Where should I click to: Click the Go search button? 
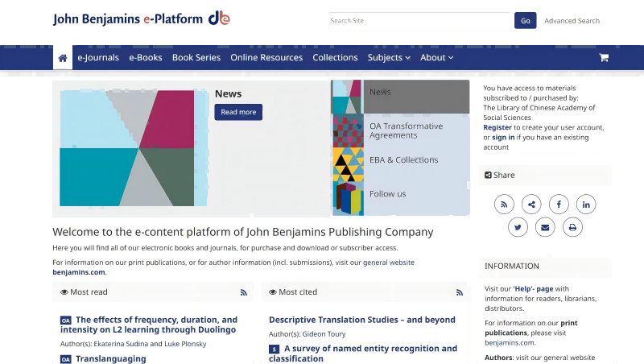click(525, 21)
